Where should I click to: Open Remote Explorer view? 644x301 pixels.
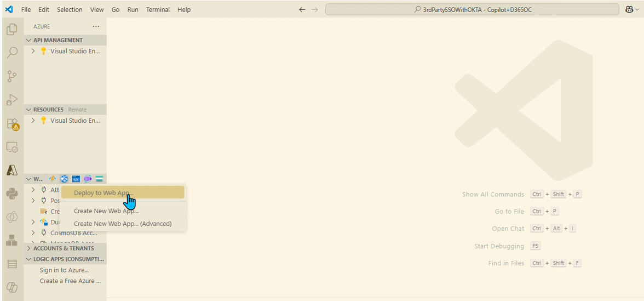12,147
